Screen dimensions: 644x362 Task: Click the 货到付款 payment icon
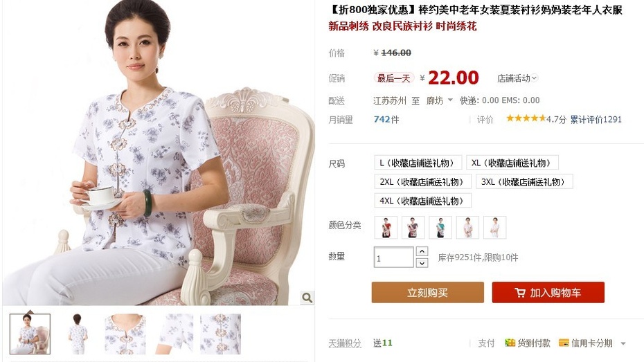pos(510,343)
